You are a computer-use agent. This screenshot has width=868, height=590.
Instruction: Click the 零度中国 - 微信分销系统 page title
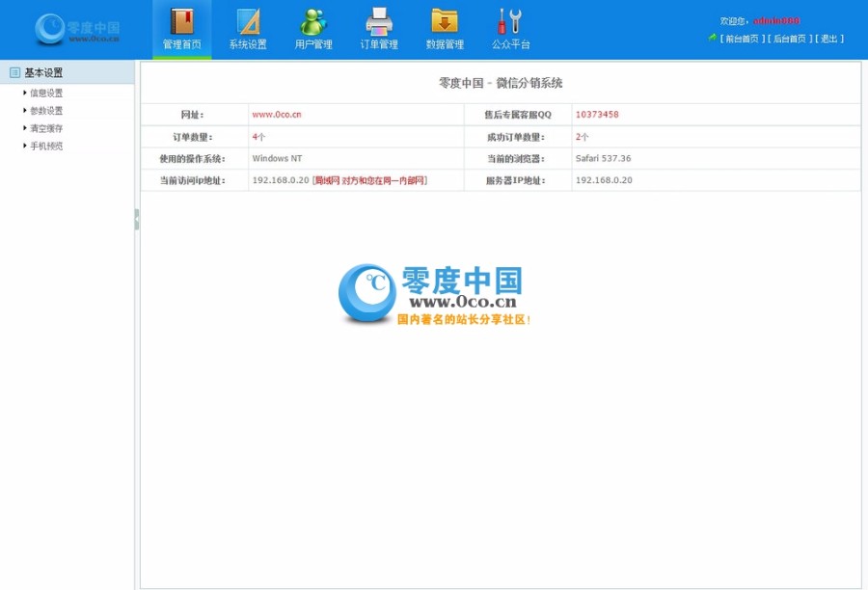click(501, 83)
